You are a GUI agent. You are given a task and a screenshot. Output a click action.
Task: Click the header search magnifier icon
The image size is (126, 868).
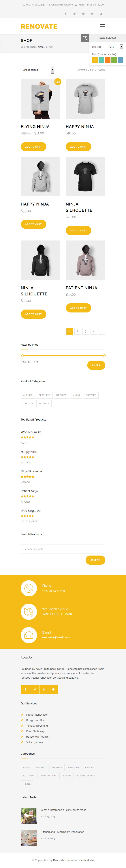pos(101,14)
